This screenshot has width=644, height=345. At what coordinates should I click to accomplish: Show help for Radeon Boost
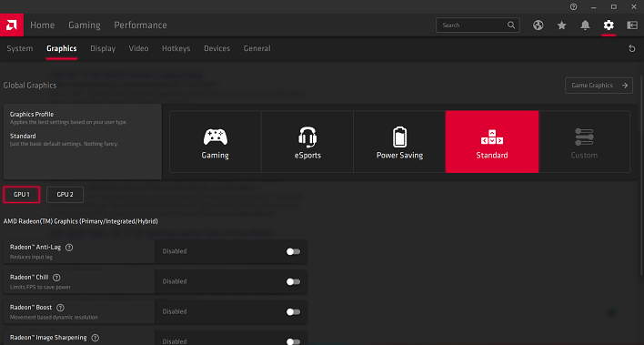[60, 308]
